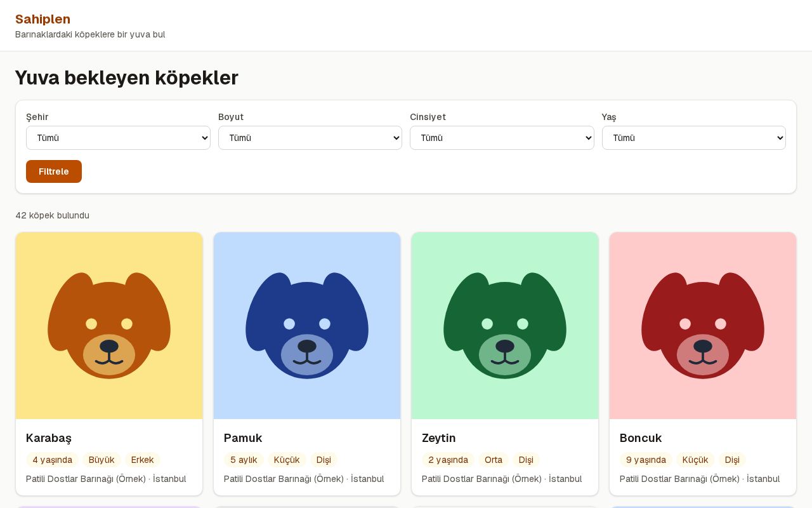Click the '42 köpek bulundu' result count
This screenshot has height=508, width=812.
pyautogui.click(x=52, y=215)
